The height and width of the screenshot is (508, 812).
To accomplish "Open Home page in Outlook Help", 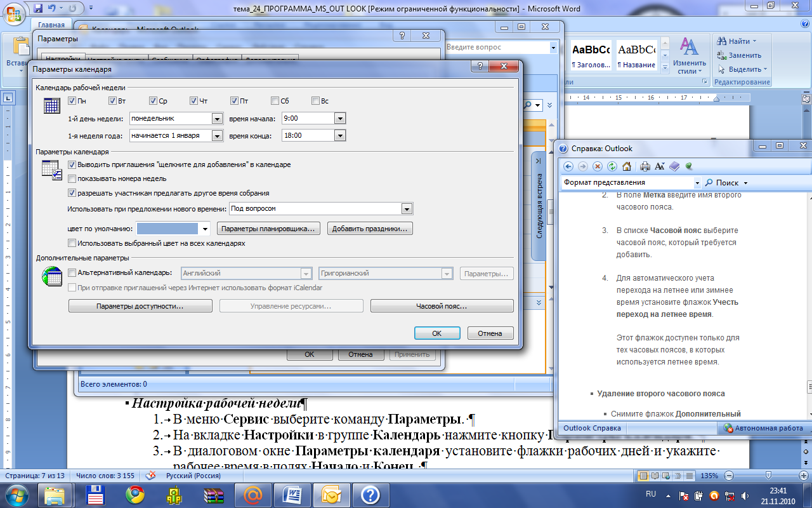I will click(627, 166).
